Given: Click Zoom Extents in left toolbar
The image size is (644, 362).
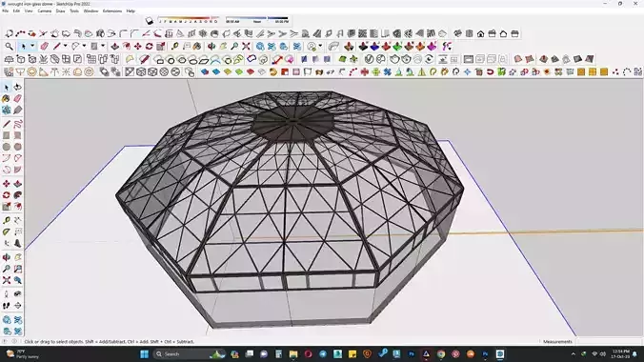Looking at the screenshot, I should [x=6, y=280].
